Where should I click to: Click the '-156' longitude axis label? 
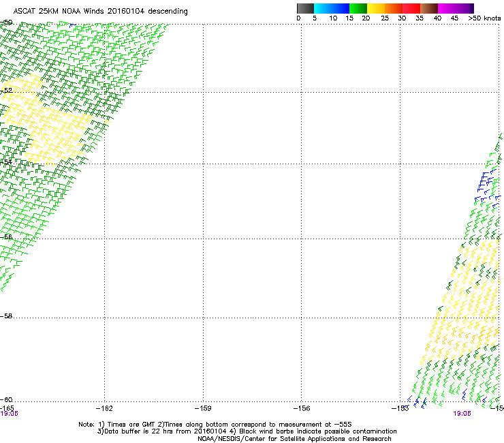point(302,408)
